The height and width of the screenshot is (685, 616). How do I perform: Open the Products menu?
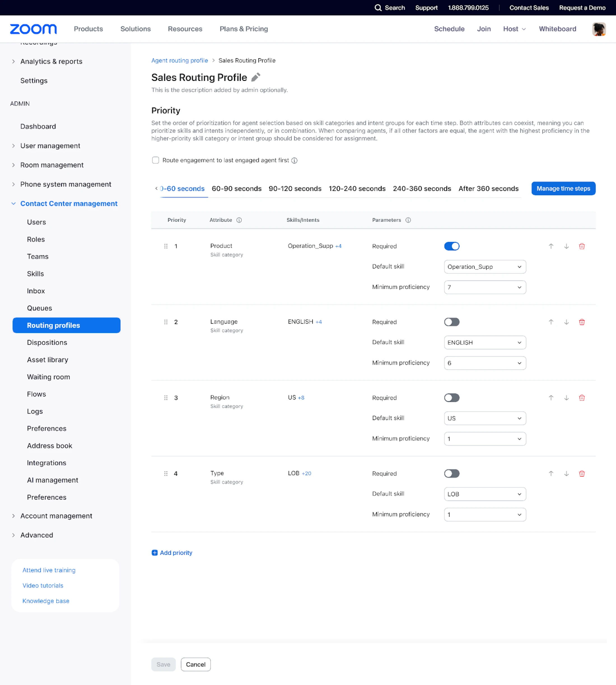pos(88,29)
